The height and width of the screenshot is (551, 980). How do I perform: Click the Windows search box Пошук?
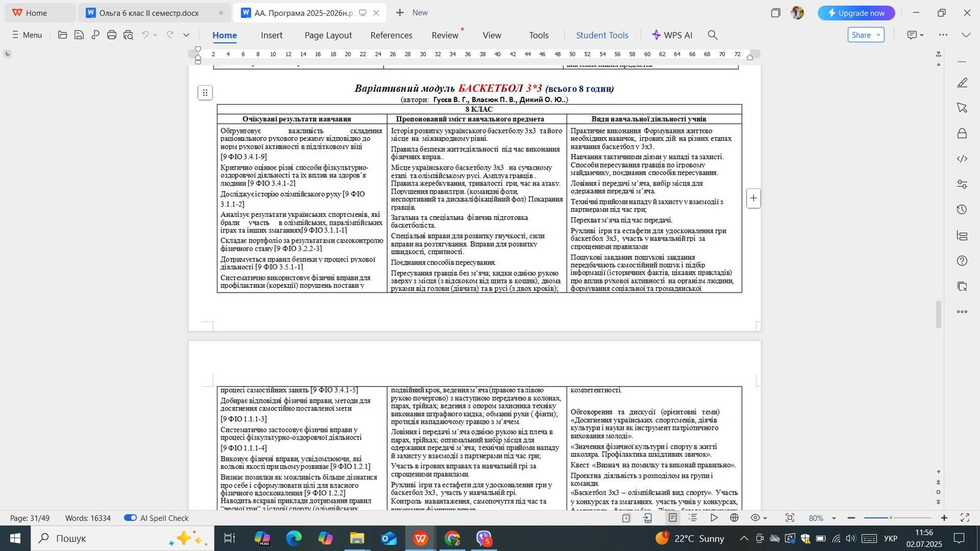point(123,538)
